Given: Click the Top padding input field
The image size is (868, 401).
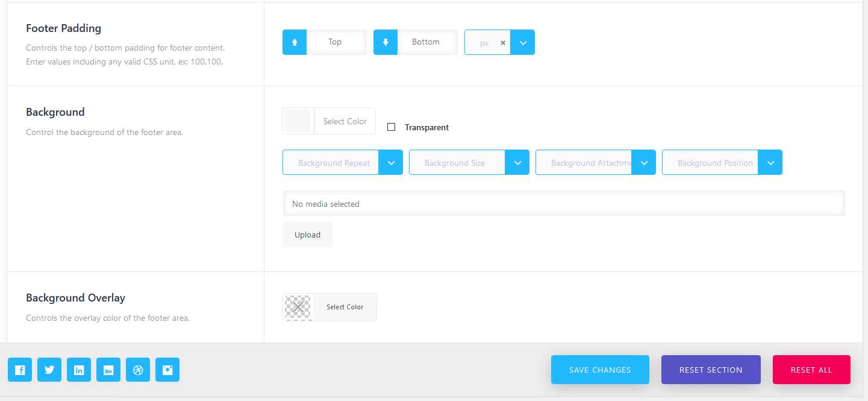Looking at the screenshot, I should point(336,42).
